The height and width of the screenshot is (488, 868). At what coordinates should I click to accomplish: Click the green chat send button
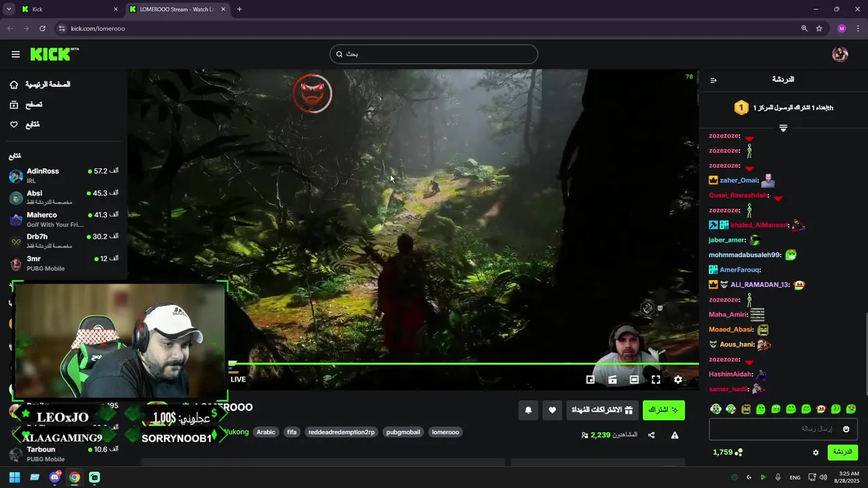point(842,452)
